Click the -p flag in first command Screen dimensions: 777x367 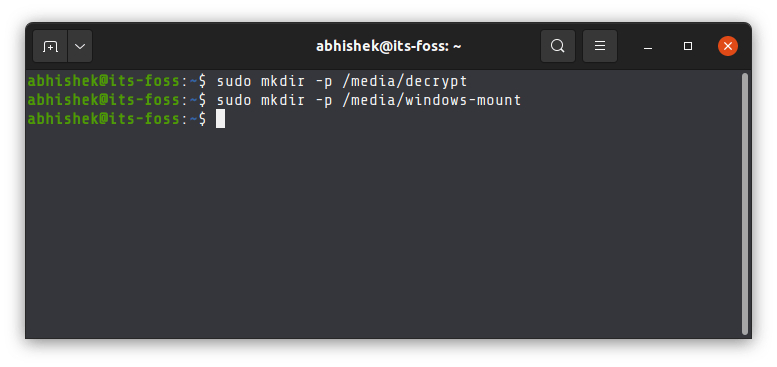tap(324, 81)
